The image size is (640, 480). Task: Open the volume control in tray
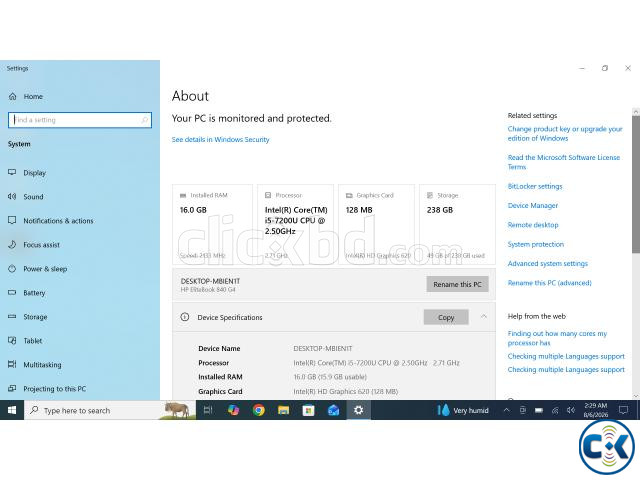pyautogui.click(x=571, y=410)
